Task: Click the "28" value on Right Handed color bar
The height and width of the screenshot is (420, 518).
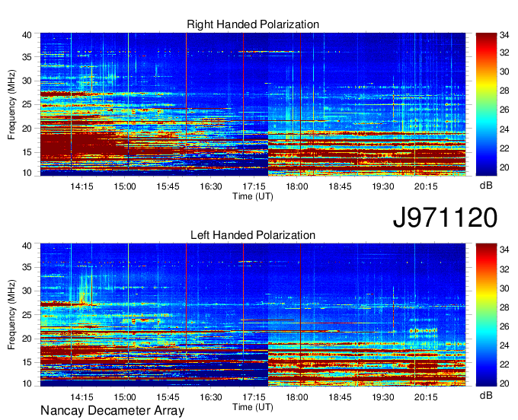Action: coord(504,91)
